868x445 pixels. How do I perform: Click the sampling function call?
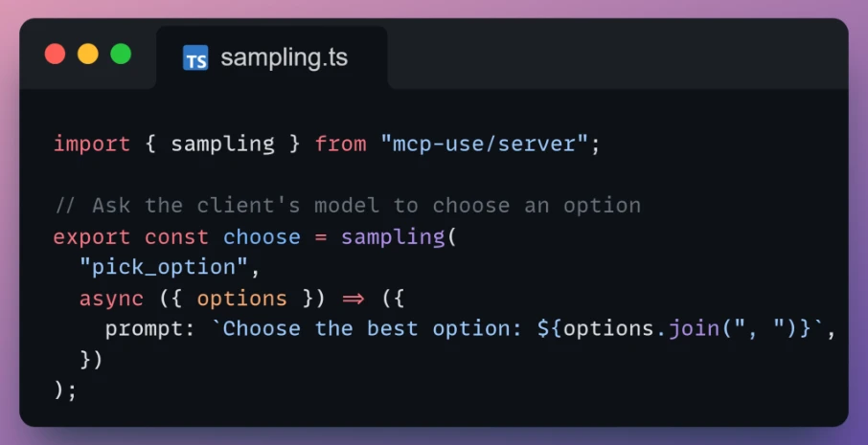393,237
